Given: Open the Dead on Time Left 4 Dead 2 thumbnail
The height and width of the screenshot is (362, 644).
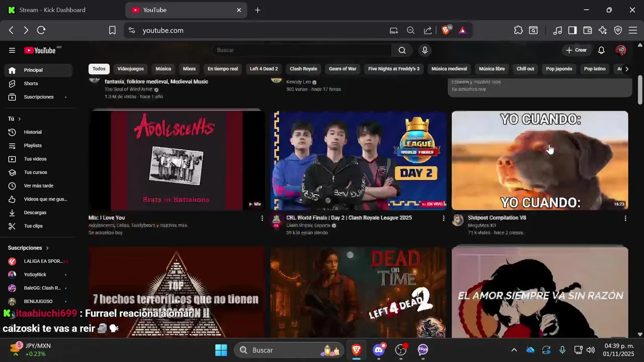Looking at the screenshot, I should (x=358, y=292).
